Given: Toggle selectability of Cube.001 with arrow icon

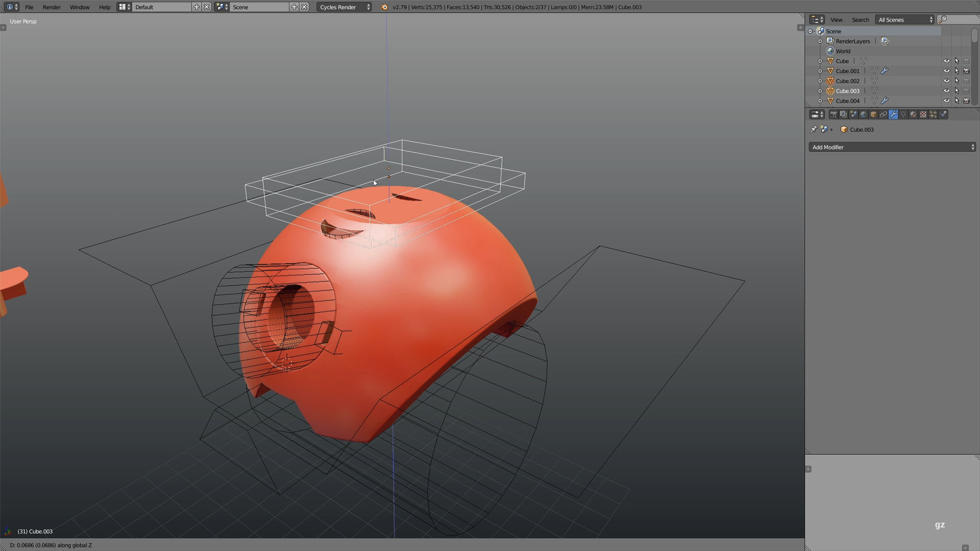Looking at the screenshot, I should (957, 71).
